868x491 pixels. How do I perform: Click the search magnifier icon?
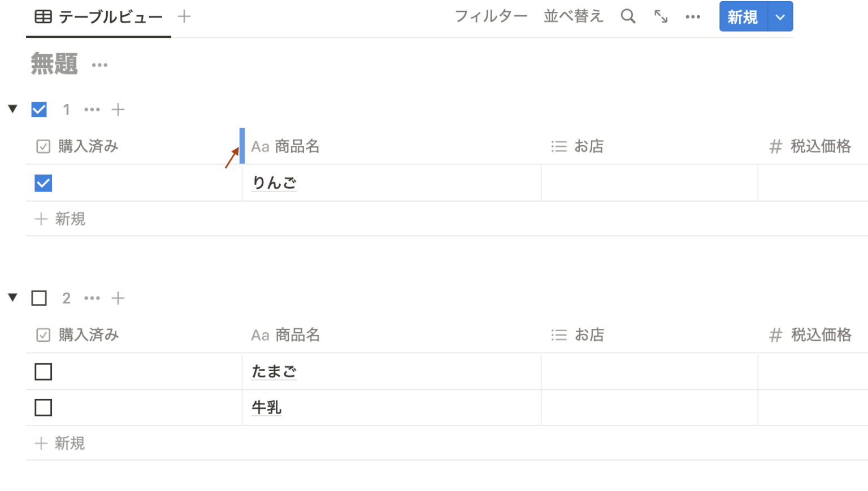tap(628, 16)
